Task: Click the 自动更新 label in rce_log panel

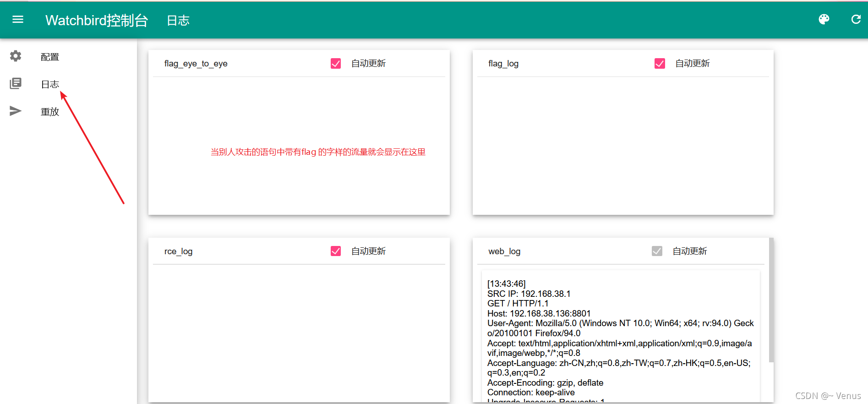Action: click(x=369, y=251)
